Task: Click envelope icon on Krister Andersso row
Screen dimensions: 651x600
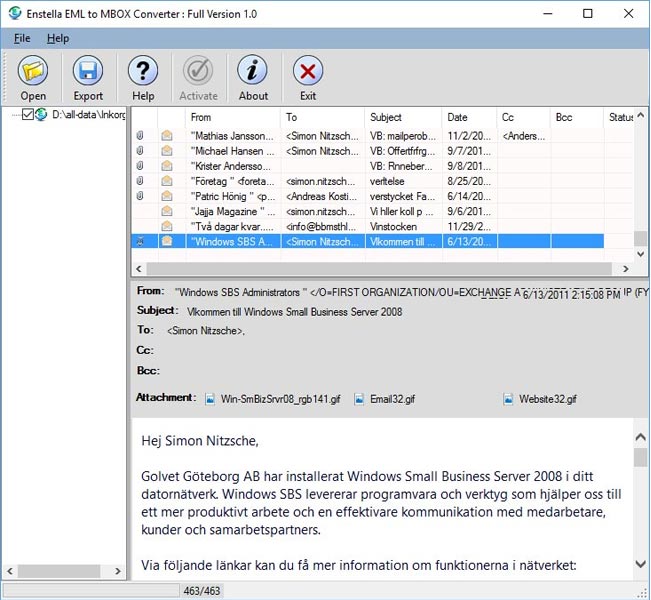Action: [167, 166]
